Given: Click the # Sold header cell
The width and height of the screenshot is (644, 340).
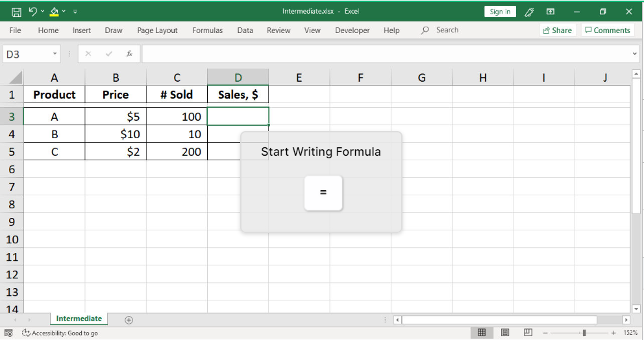Looking at the screenshot, I should 177,95.
